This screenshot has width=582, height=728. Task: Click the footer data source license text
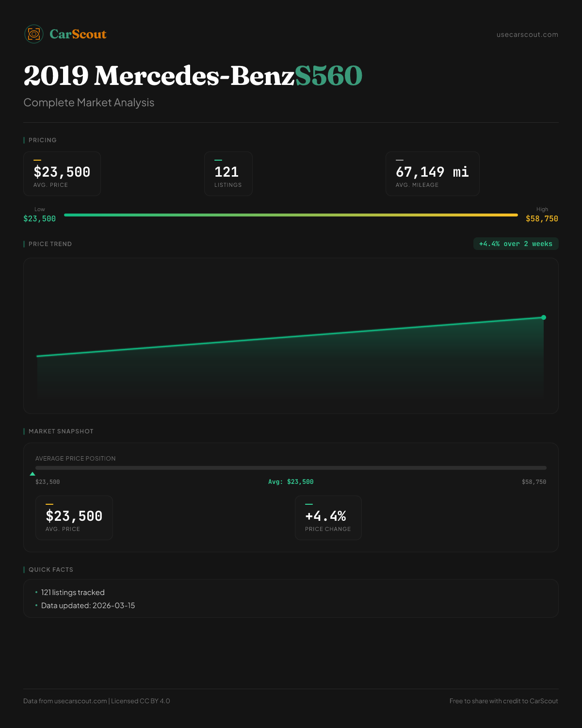point(97,701)
